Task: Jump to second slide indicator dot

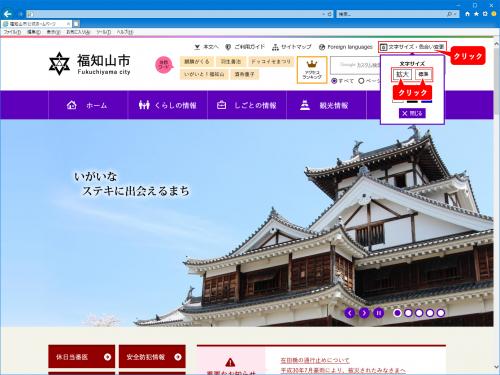Action: (408, 313)
